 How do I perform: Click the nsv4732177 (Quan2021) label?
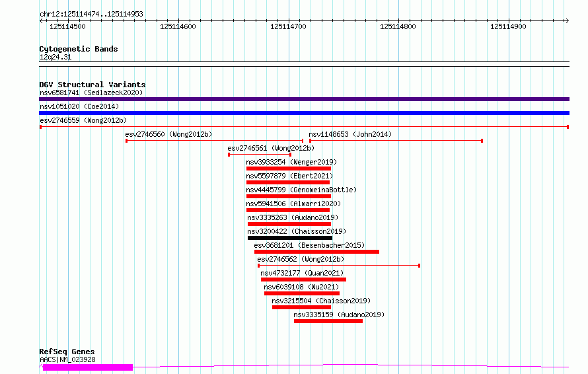(x=302, y=273)
